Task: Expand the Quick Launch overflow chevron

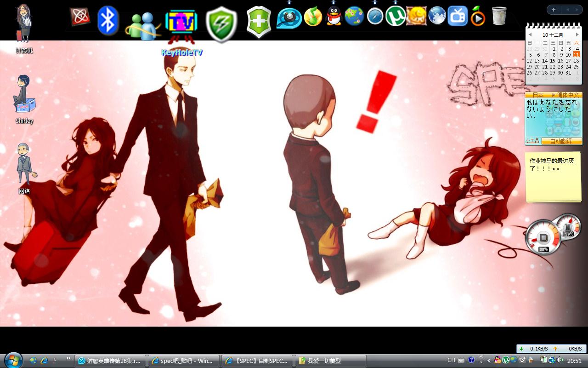Action: (68, 358)
